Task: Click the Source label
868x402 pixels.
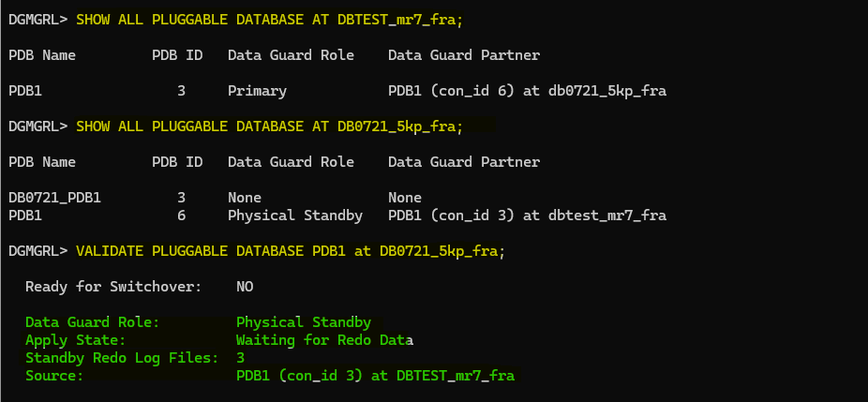Action: click(54, 376)
